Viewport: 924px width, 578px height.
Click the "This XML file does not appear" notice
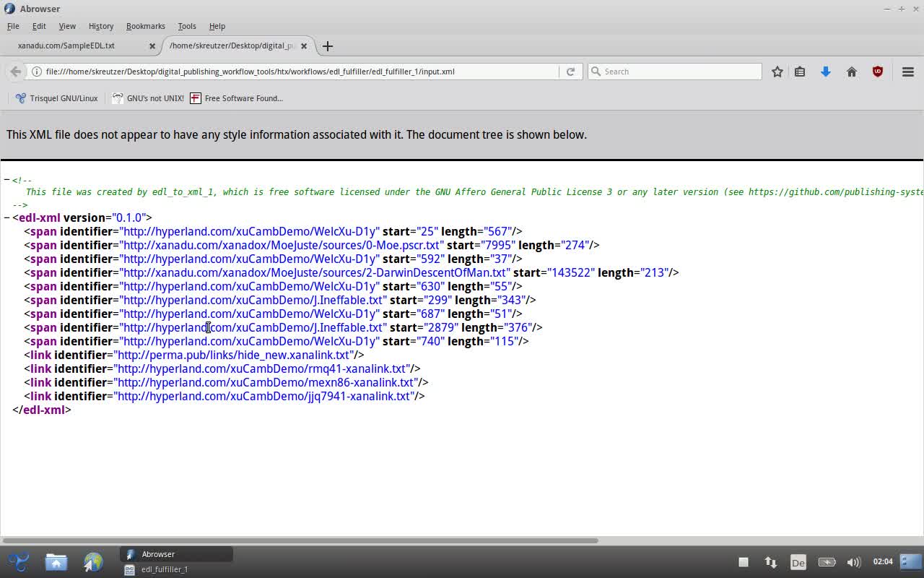pos(297,134)
